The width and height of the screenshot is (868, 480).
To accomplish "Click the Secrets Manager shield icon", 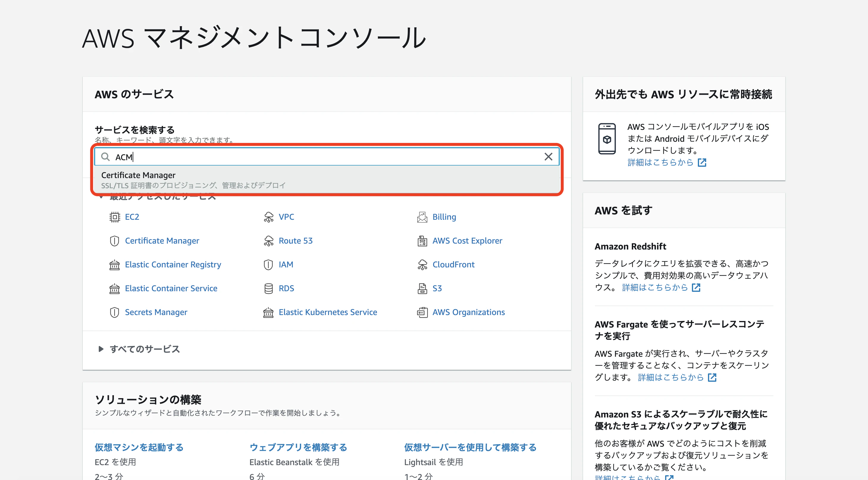I will (115, 312).
